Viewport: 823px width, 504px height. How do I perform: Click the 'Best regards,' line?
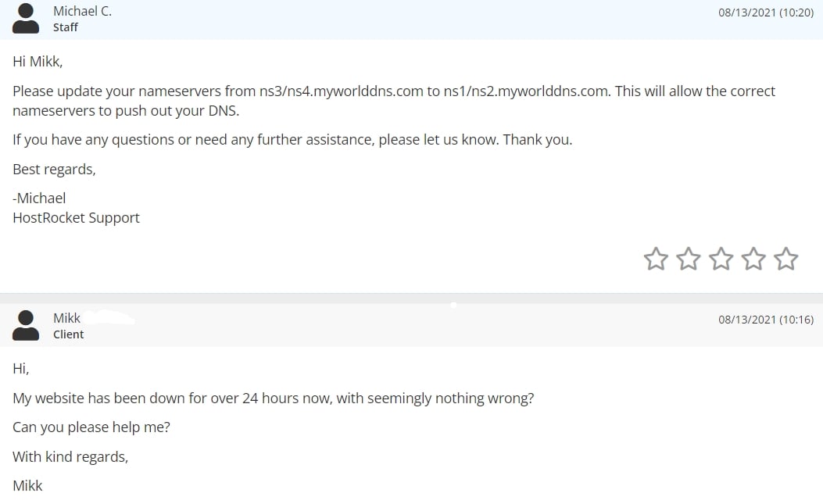pos(54,170)
